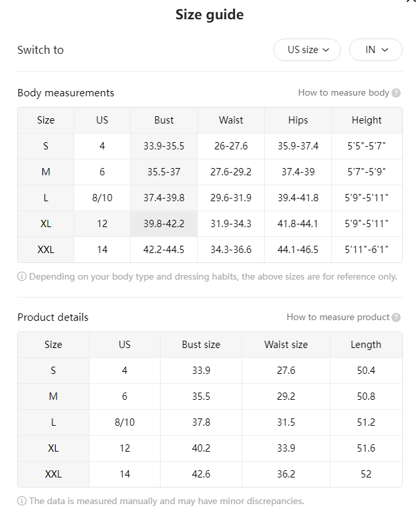Click the L size 8/10 US cell in body table
The height and width of the screenshot is (530, 420).
102,198
